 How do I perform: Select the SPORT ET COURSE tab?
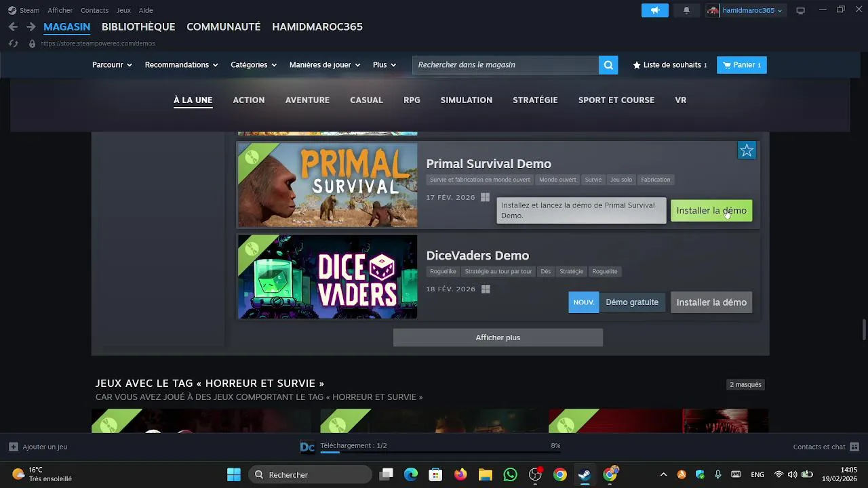616,100
